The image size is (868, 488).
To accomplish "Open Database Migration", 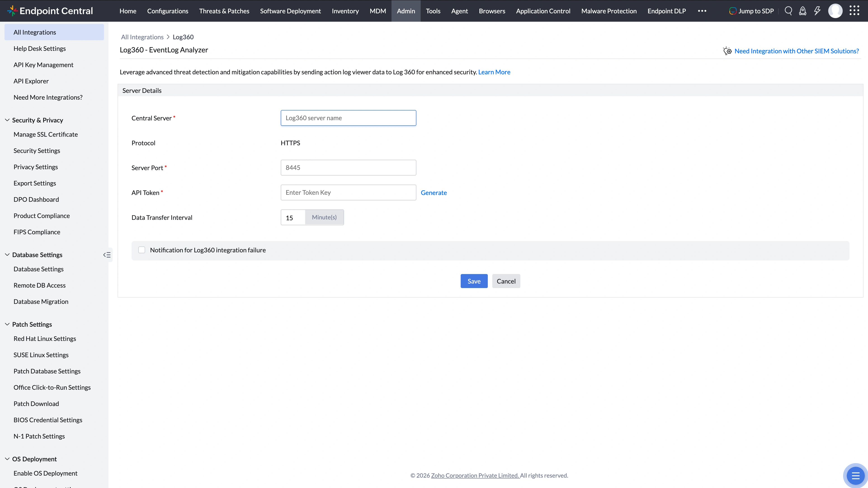I will point(41,302).
